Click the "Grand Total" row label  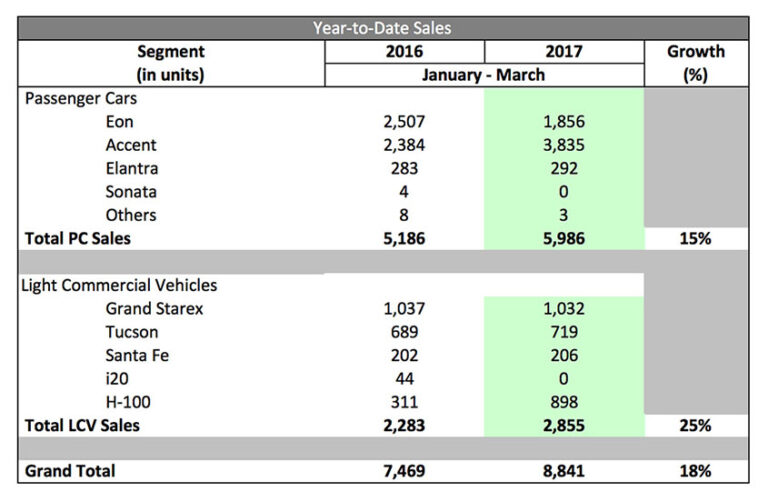(70, 471)
